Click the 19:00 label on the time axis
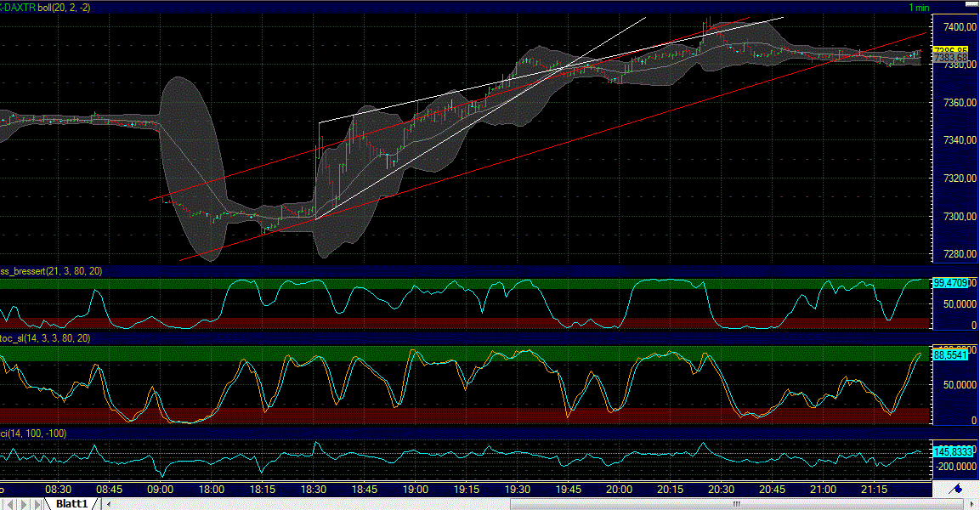This screenshot has height=510, width=980. point(414,490)
